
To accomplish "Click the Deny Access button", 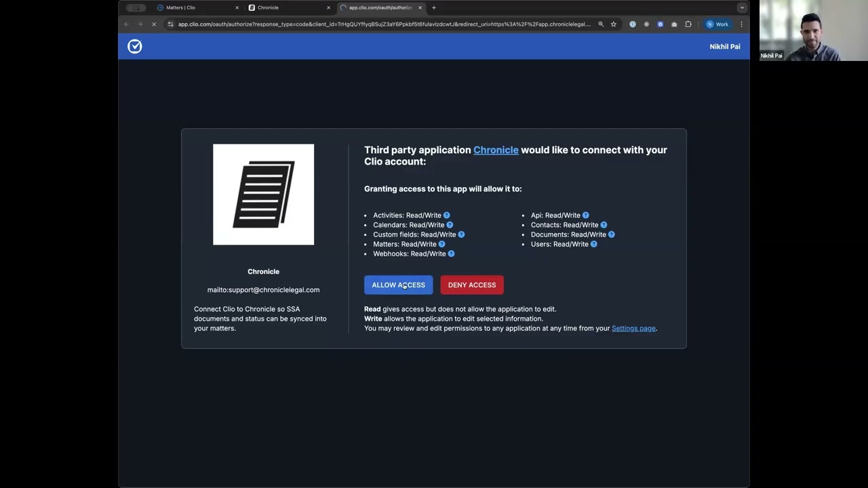I will (472, 285).
